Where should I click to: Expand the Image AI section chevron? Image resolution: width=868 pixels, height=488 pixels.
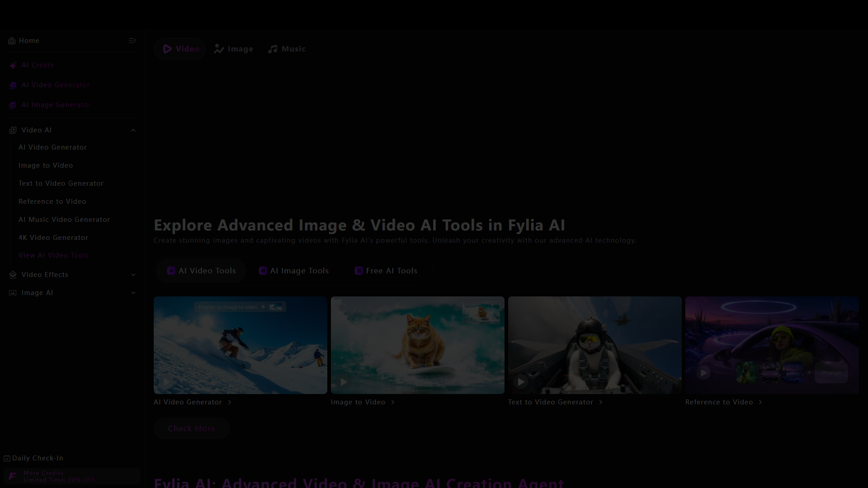coord(133,293)
